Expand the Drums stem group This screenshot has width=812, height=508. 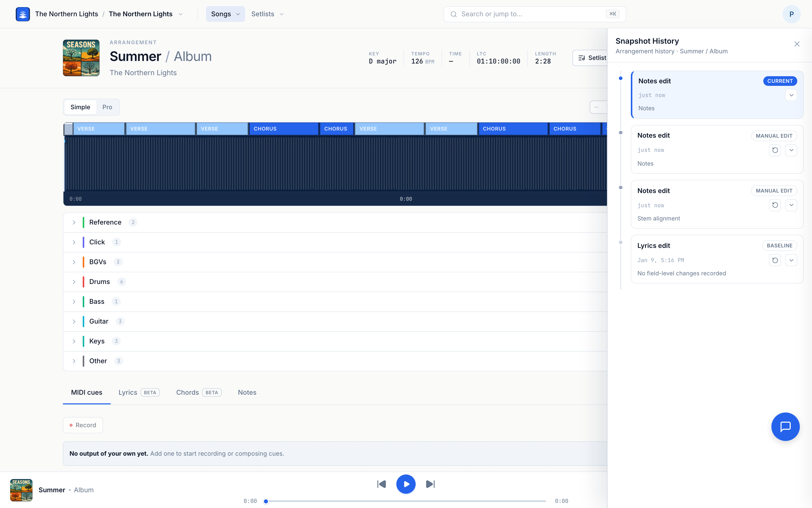click(74, 282)
